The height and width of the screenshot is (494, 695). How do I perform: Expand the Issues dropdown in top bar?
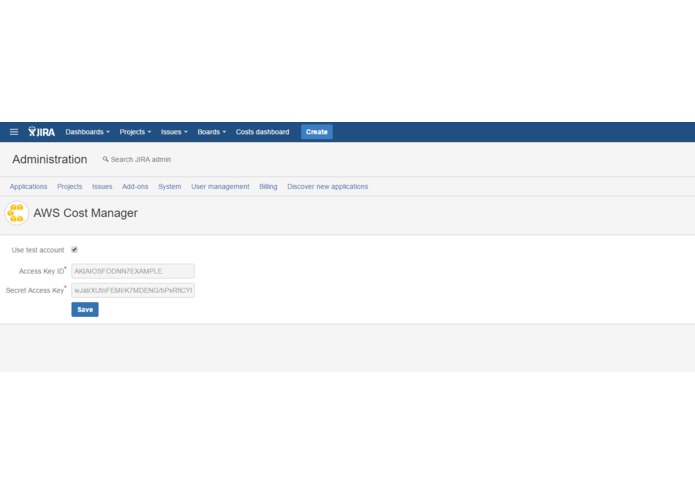coord(174,132)
